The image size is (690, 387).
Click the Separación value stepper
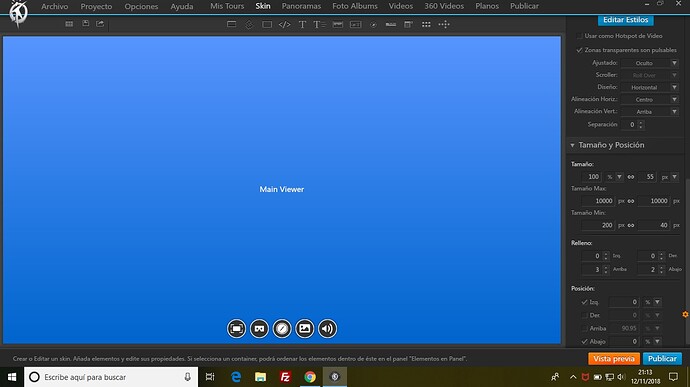coord(641,125)
